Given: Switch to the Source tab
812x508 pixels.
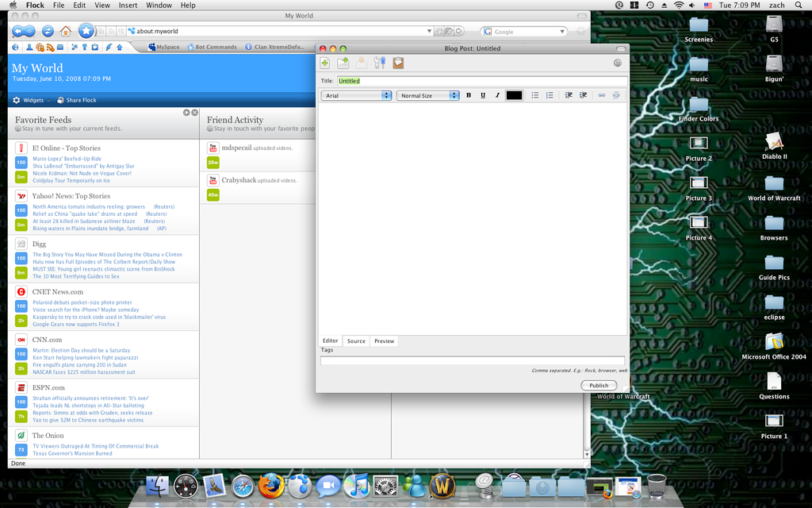Looking at the screenshot, I should click(x=356, y=341).
